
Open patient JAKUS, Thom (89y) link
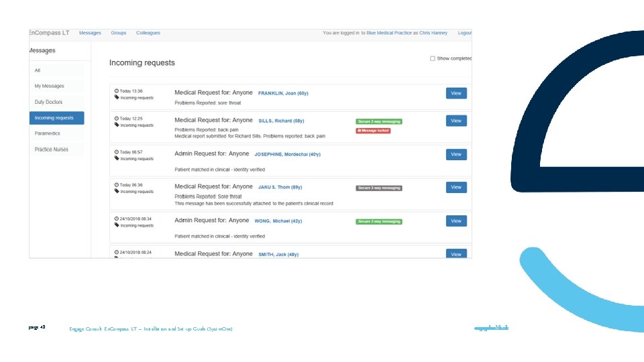tap(280, 187)
